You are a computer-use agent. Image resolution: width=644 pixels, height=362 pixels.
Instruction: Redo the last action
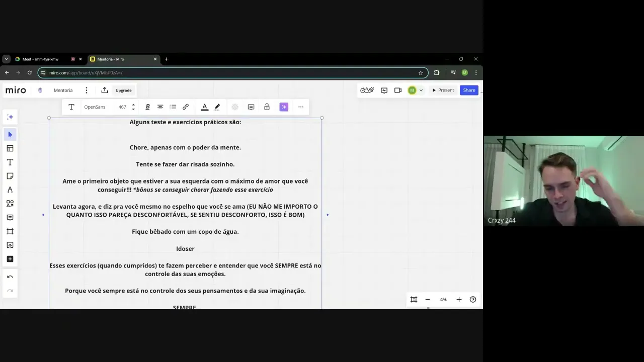(10, 291)
